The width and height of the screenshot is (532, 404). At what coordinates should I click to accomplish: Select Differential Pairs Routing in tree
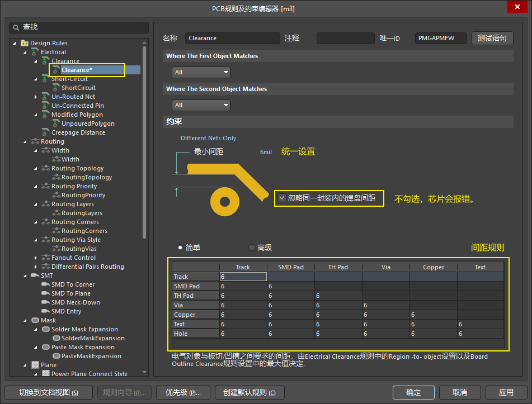[87, 267]
